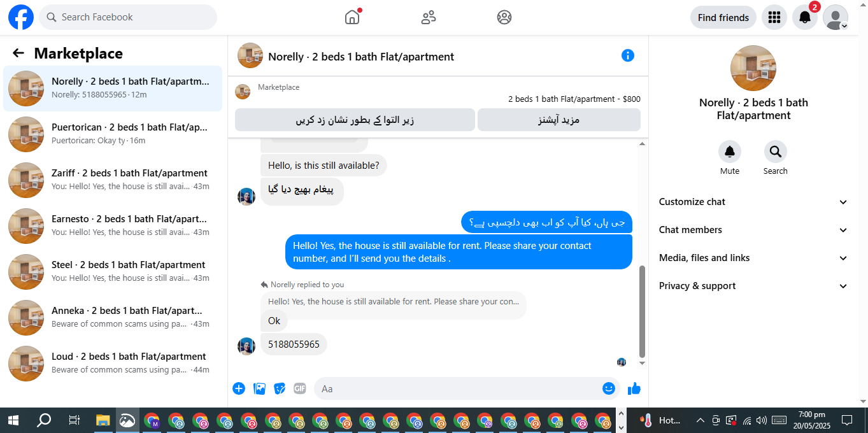Image resolution: width=868 pixels, height=433 pixels.
Task: Open the Zariff conversation
Action: click(x=113, y=180)
